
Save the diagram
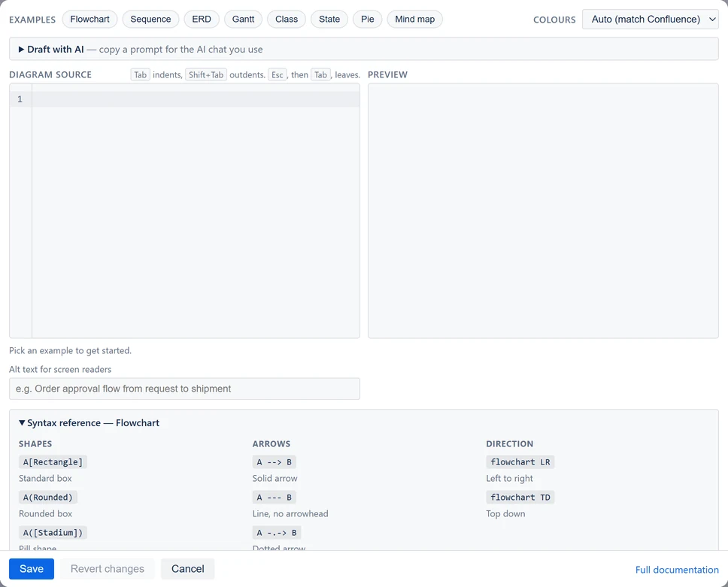tap(32, 569)
